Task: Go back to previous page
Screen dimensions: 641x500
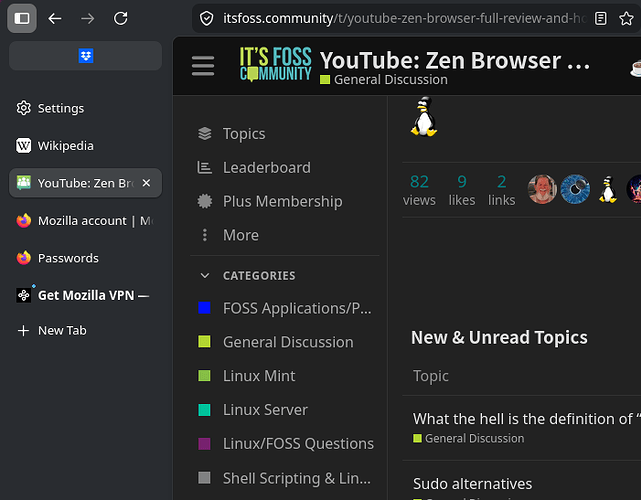Action: [x=54, y=18]
